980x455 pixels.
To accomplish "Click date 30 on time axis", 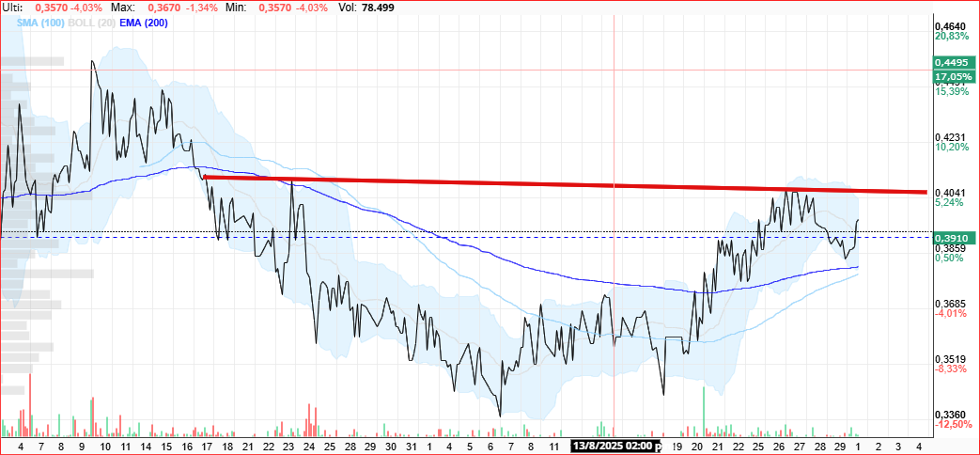I will (391, 447).
